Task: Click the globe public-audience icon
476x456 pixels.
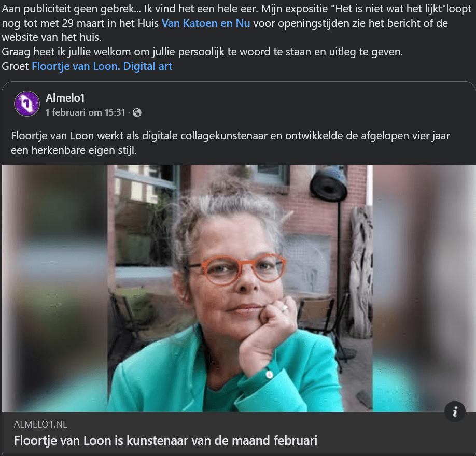Action: (137, 112)
